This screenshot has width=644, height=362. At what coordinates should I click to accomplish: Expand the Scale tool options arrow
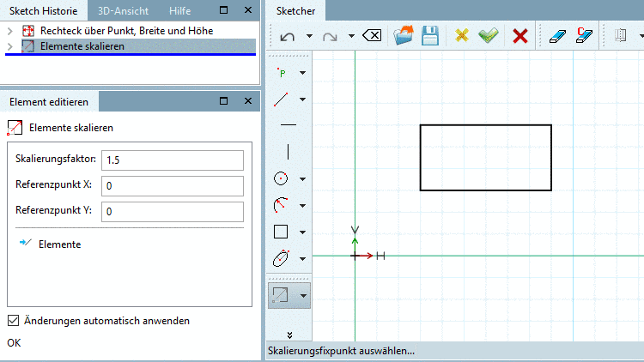[303, 295]
